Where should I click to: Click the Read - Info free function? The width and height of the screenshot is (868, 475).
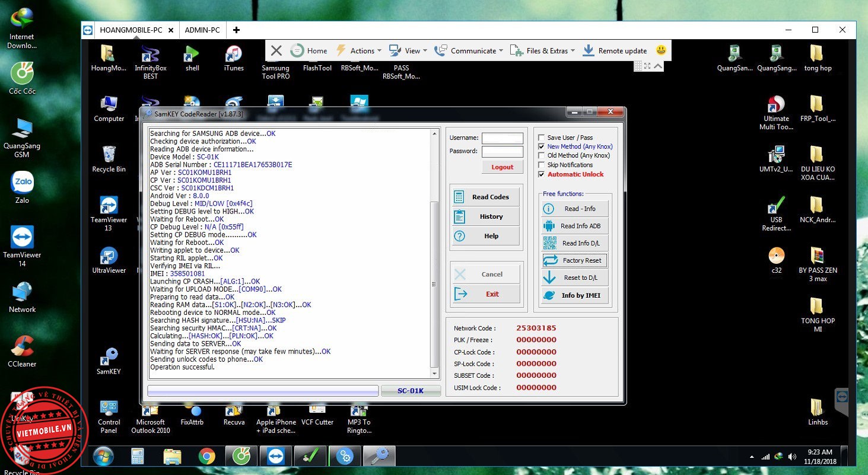click(574, 209)
